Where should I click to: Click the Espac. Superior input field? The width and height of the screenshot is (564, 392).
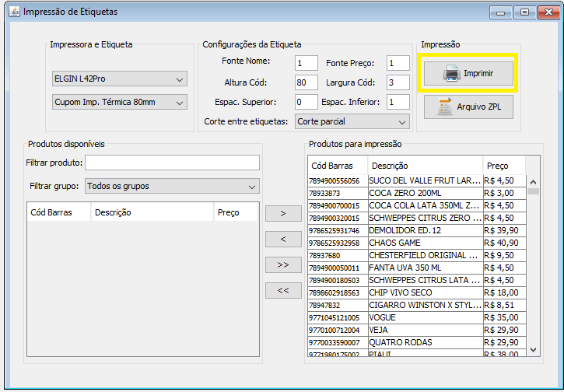click(x=306, y=102)
